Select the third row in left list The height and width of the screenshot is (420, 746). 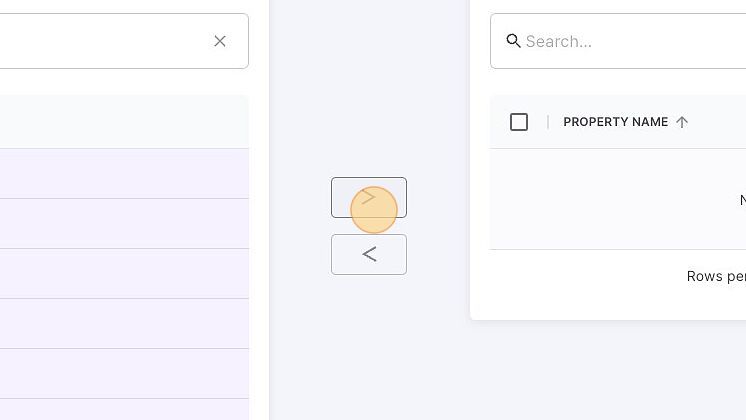click(x=124, y=273)
